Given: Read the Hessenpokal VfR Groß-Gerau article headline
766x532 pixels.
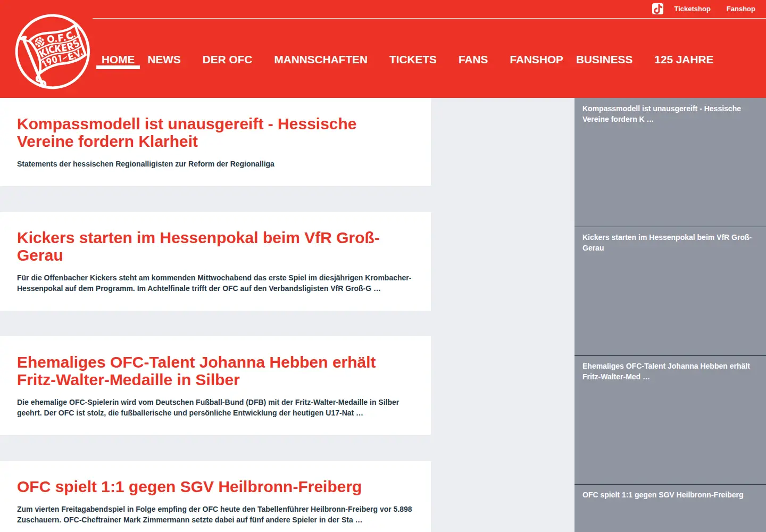Looking at the screenshot, I should (198, 246).
